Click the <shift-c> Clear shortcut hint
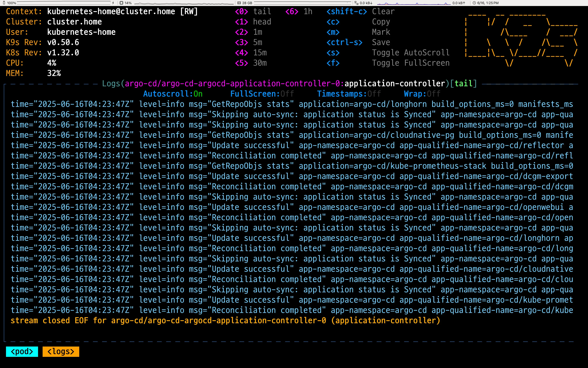The image size is (588, 368). point(360,11)
